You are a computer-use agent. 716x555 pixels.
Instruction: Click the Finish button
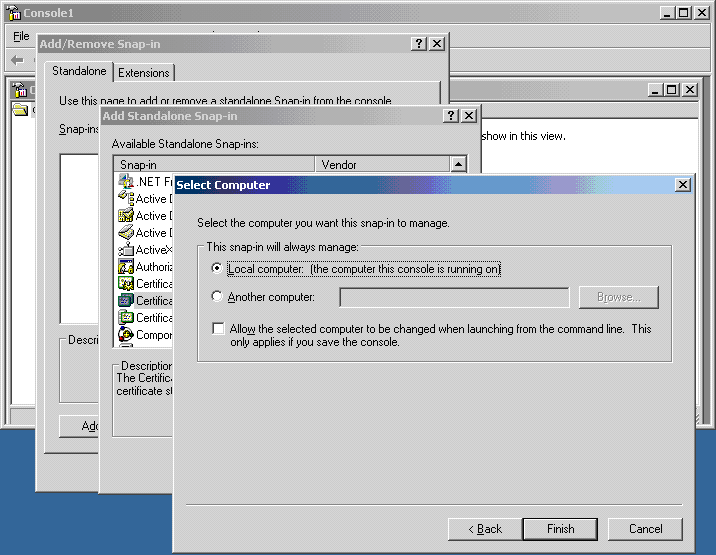(x=560, y=529)
